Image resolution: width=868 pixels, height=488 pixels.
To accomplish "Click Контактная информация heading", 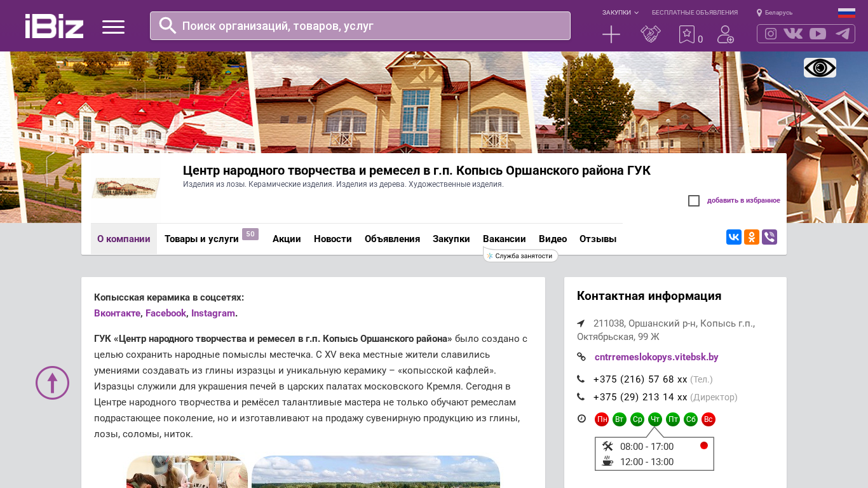I will pyautogui.click(x=649, y=296).
